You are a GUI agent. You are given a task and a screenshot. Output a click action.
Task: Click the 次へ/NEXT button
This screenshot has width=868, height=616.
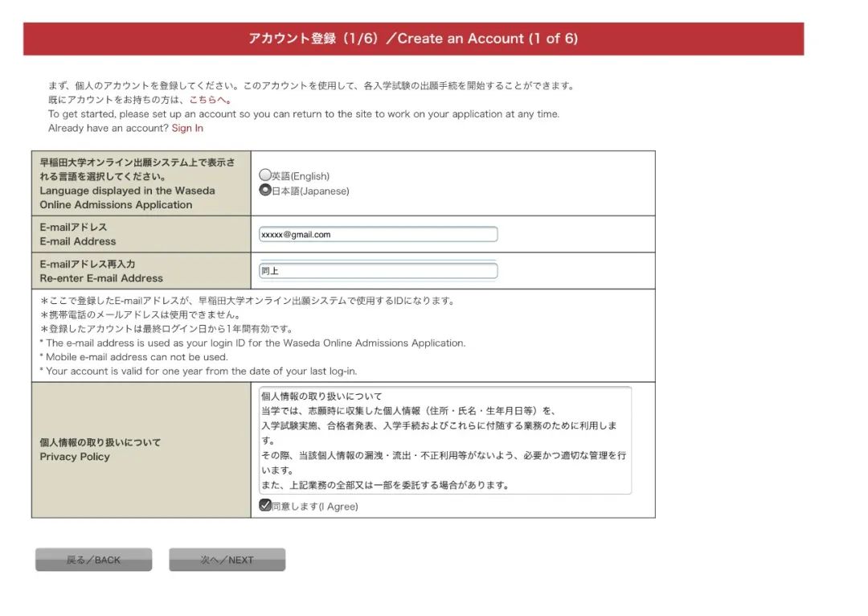(x=227, y=560)
